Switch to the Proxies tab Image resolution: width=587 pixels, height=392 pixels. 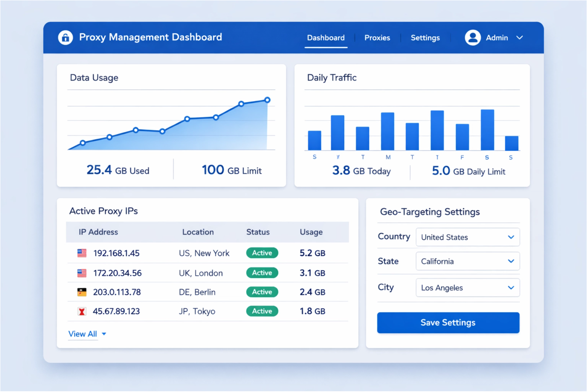tap(377, 38)
